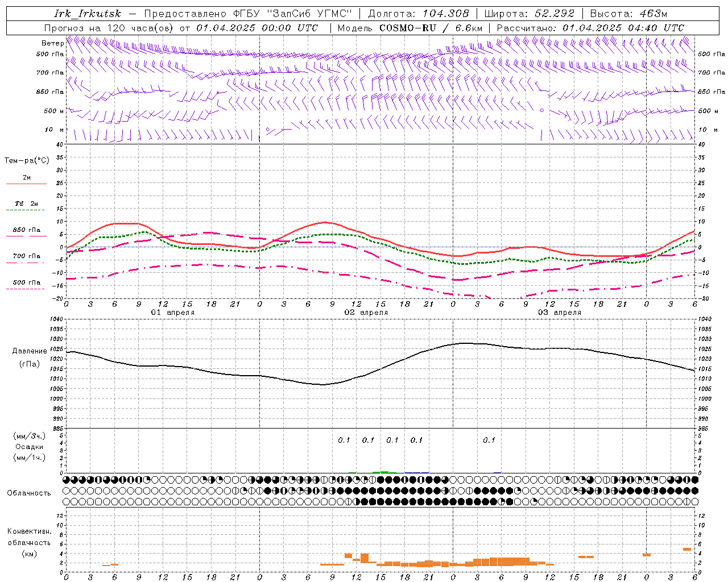Select the elevation text "Высота: 463м"
Viewport: 728px width, 582px height.
628,14
